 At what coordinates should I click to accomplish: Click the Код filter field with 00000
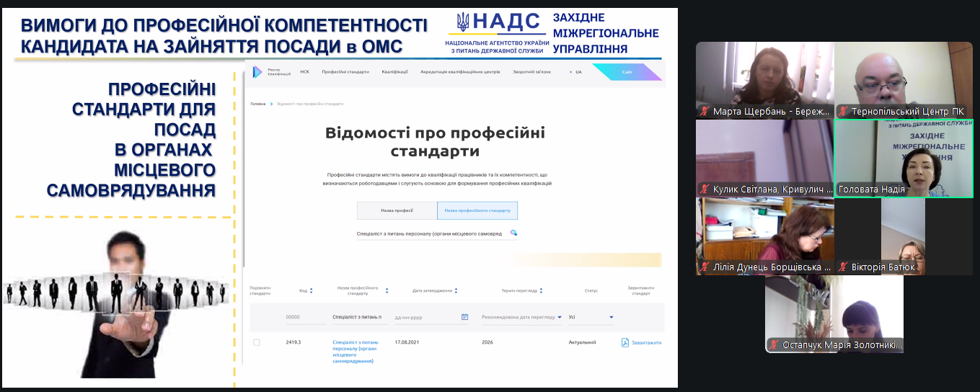point(301,317)
